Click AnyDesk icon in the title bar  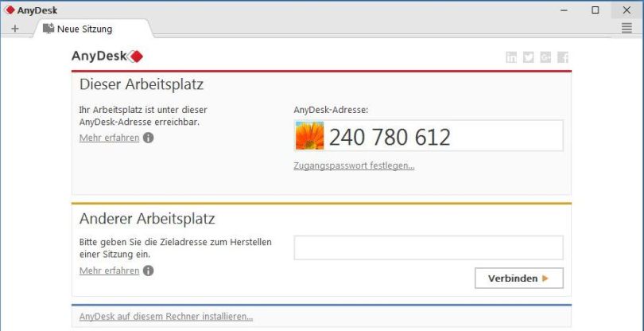point(10,10)
